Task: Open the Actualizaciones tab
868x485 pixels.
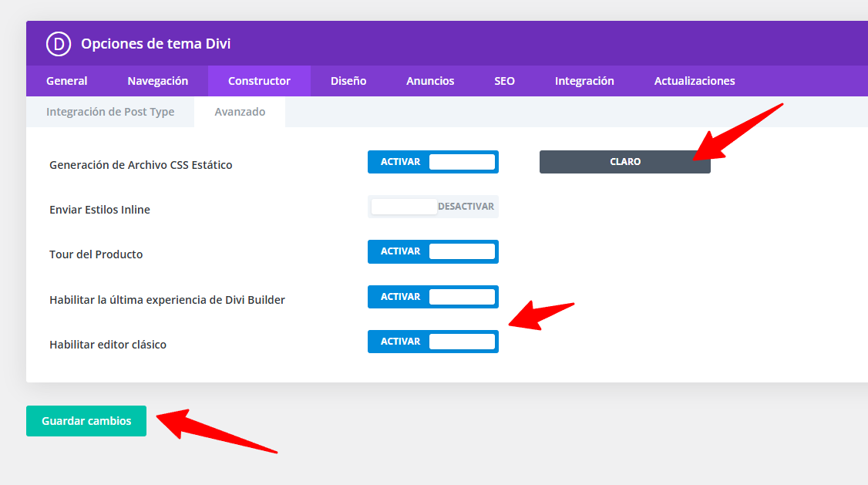Action: (695, 81)
